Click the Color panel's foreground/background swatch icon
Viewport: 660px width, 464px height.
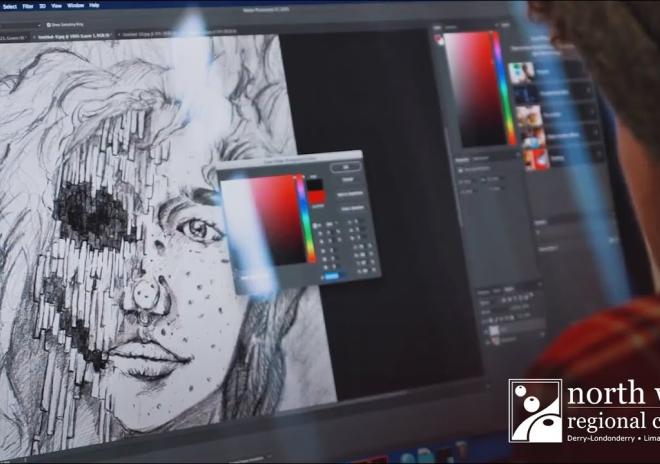(x=439, y=41)
